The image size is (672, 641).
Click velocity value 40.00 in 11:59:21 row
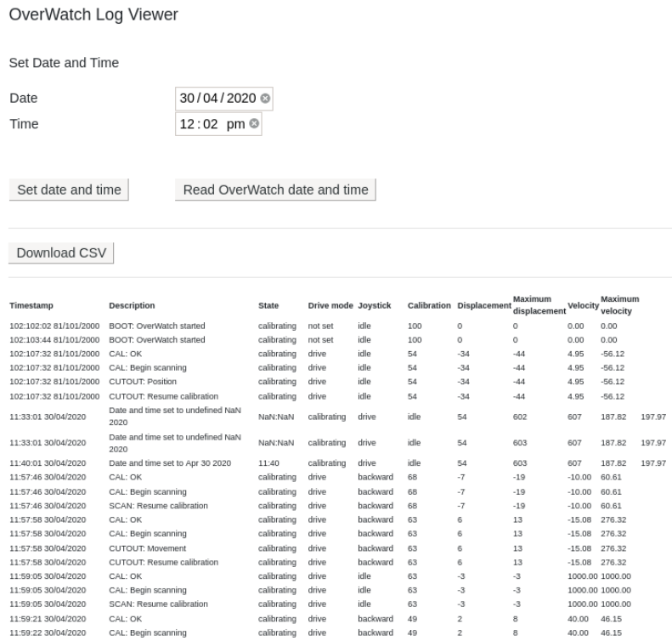point(578,619)
